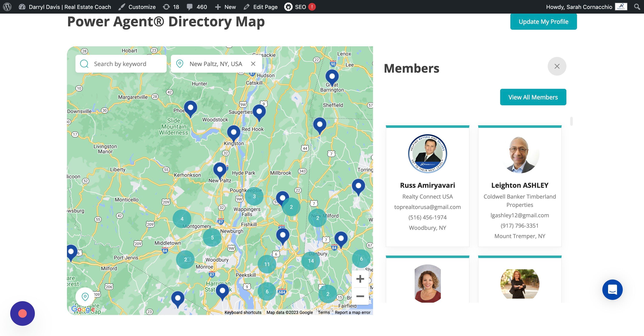Close the Members panel
This screenshot has height=336, width=644.
coord(557,66)
